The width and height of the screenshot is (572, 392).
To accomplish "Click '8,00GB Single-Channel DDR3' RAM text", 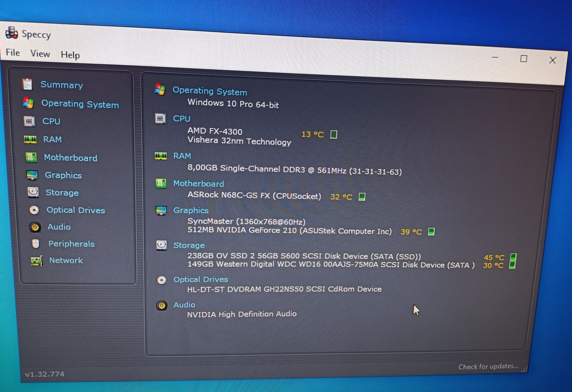I will click(x=295, y=170).
